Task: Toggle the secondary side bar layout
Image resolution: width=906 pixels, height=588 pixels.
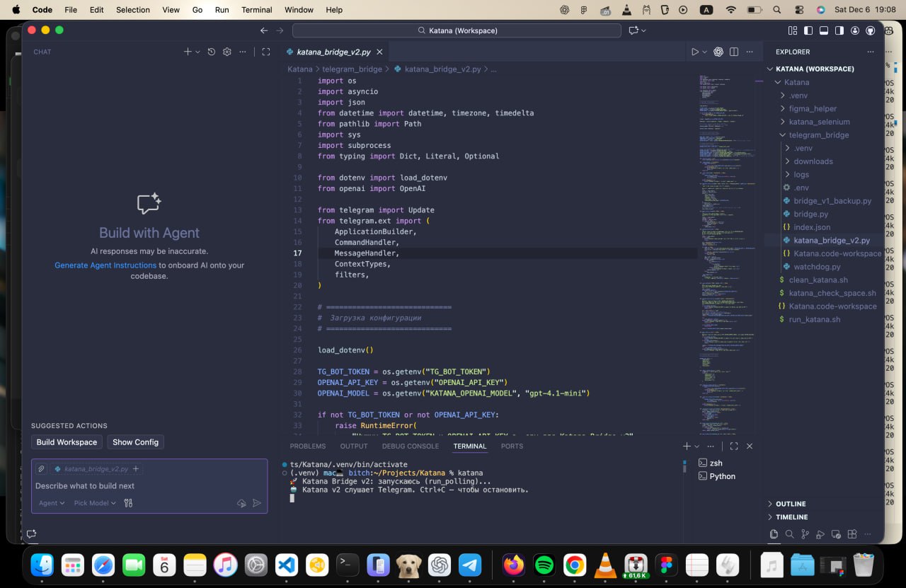Action: [839, 30]
